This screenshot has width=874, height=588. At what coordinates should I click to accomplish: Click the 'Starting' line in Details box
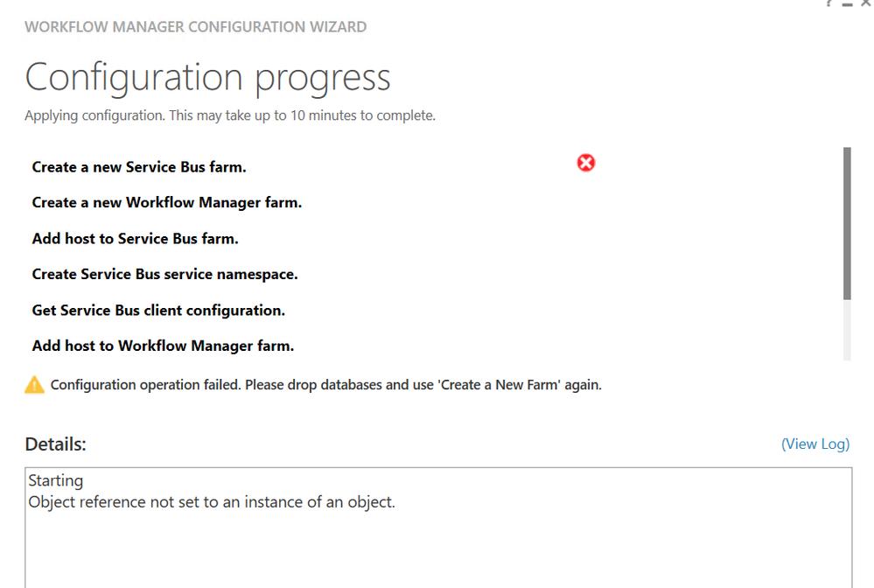56,480
